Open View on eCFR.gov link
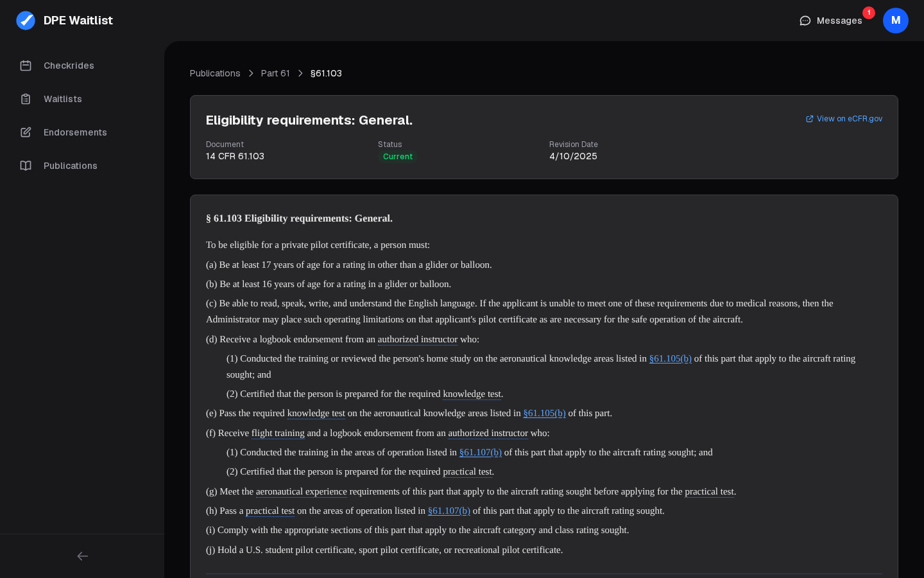 click(844, 119)
